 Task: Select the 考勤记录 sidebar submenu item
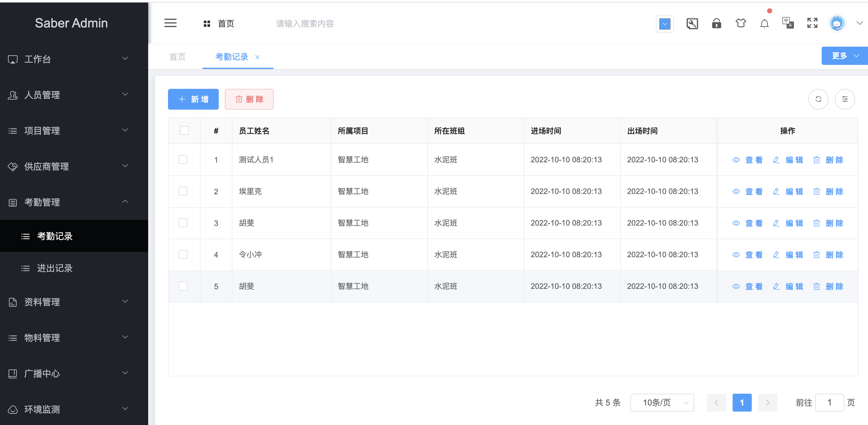tap(74, 236)
